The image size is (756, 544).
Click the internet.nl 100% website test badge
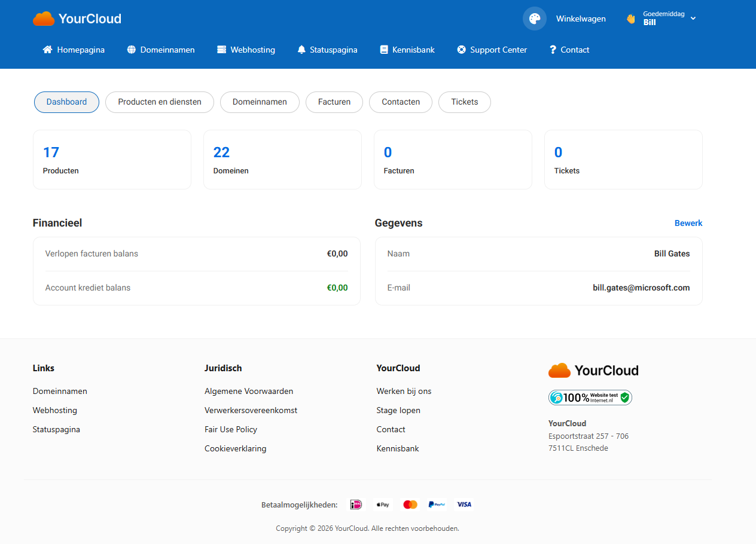click(590, 398)
